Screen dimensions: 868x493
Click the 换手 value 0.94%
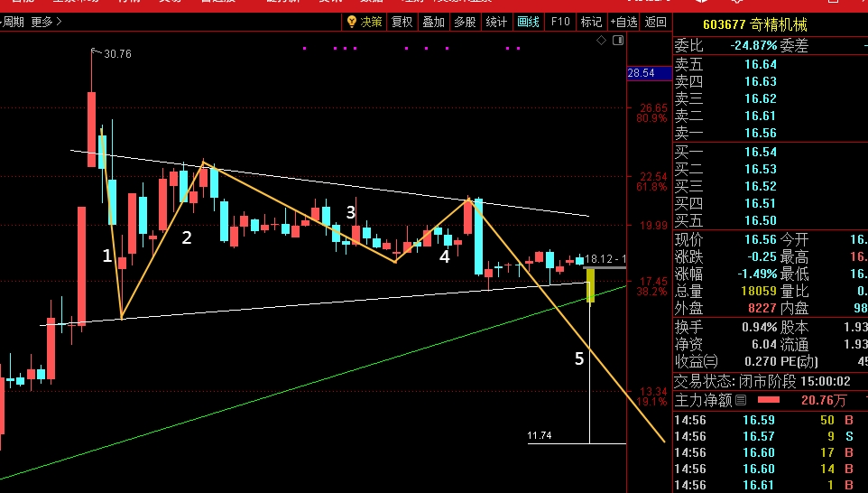tap(759, 328)
